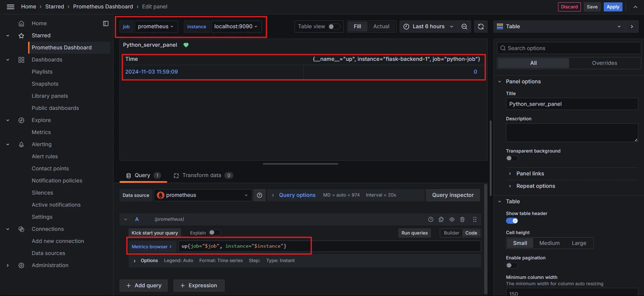The image size is (644, 296).
Task: Collapse the options pane arrow
Action: pos(632,27)
